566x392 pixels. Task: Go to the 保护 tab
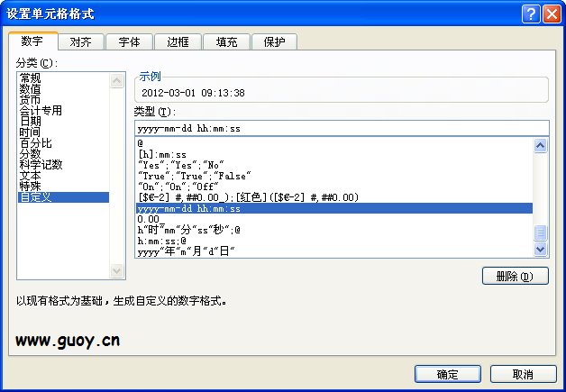[x=274, y=41]
